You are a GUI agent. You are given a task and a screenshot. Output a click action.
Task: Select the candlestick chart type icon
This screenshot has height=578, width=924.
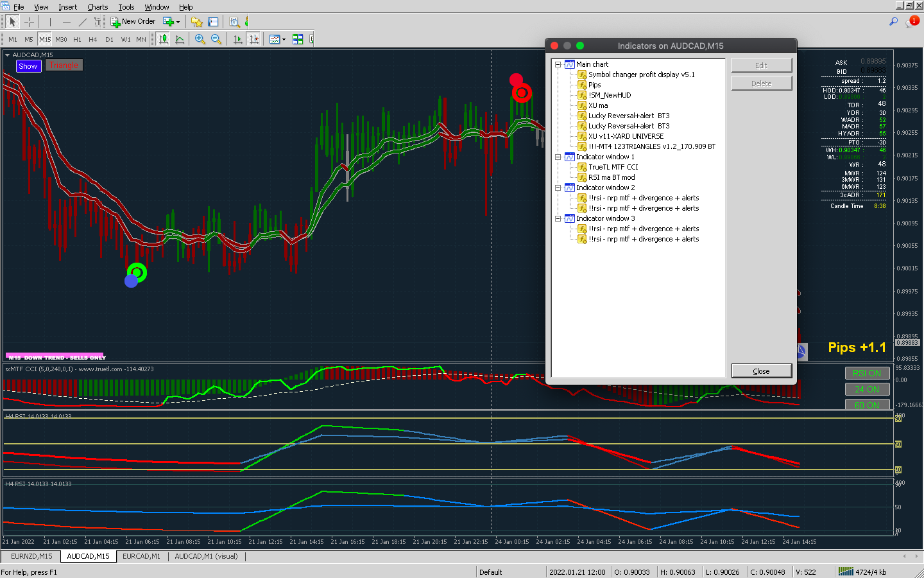(164, 39)
